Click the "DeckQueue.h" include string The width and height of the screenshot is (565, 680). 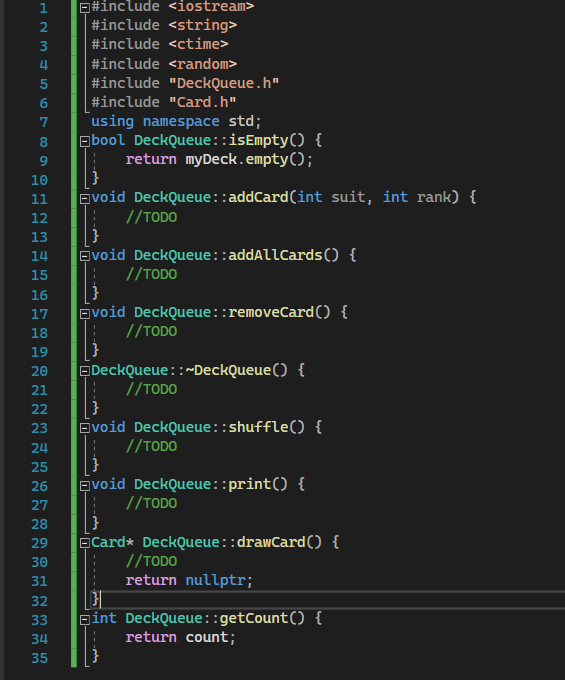click(224, 83)
